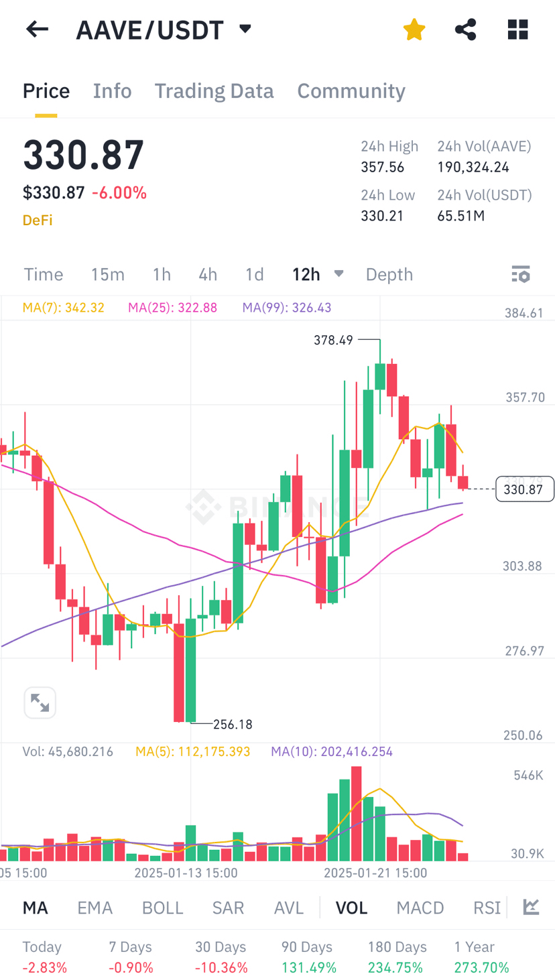Image resolution: width=555 pixels, height=980 pixels.
Task: Open chart settings icon
Action: (x=521, y=274)
